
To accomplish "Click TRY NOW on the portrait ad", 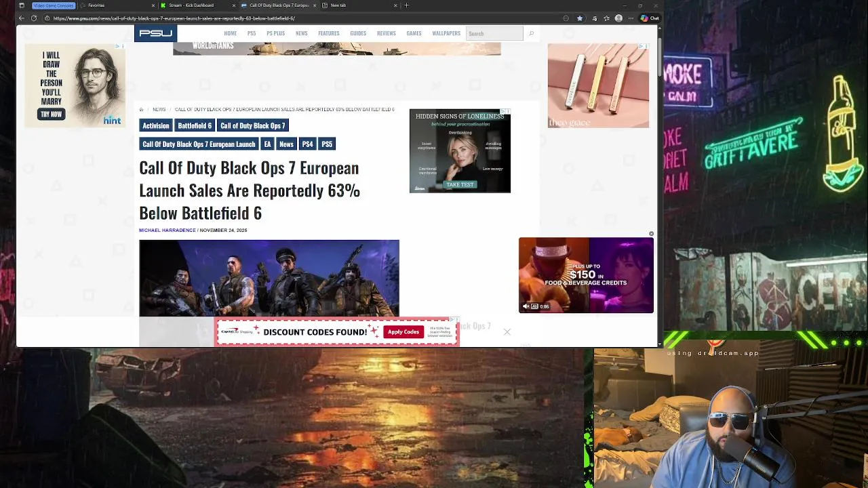I will tap(51, 114).
